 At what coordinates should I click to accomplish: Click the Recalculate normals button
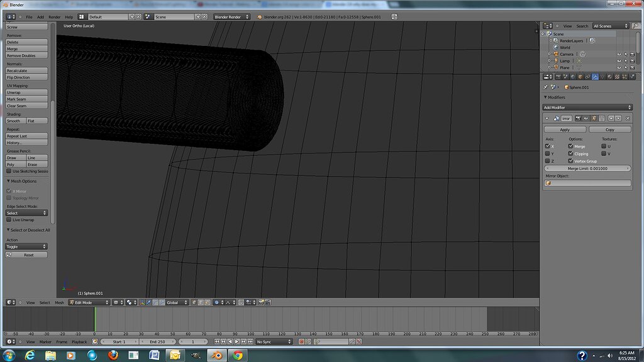click(26, 70)
